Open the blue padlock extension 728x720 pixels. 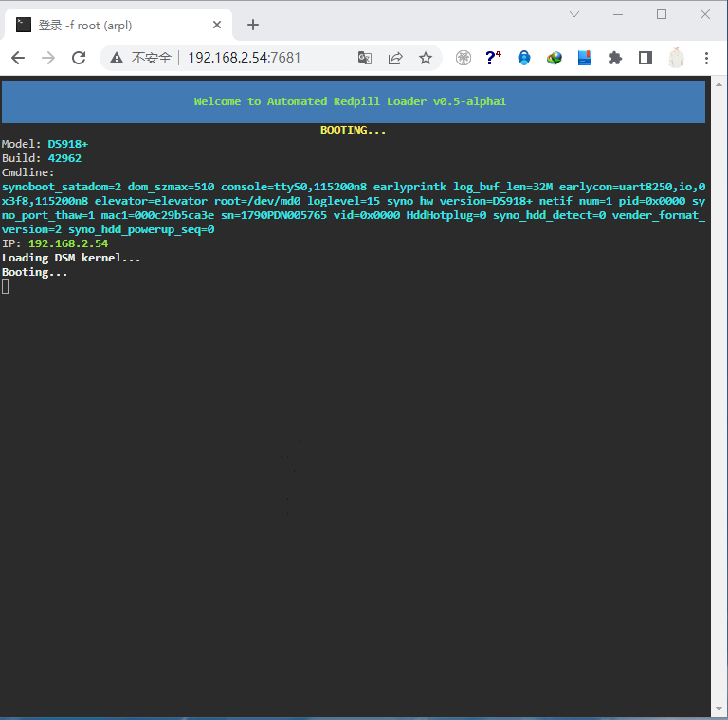click(x=524, y=58)
